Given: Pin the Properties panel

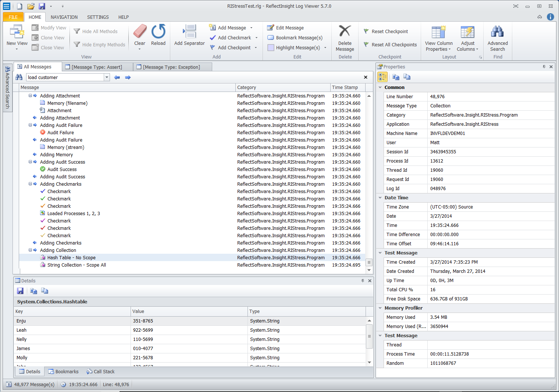Looking at the screenshot, I should coord(544,67).
